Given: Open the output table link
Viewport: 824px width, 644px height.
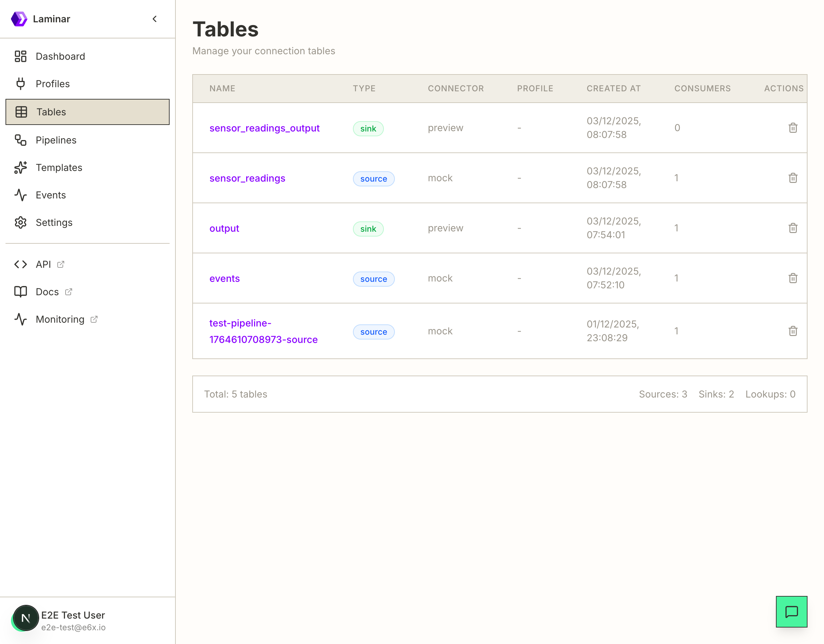Looking at the screenshot, I should [x=224, y=228].
